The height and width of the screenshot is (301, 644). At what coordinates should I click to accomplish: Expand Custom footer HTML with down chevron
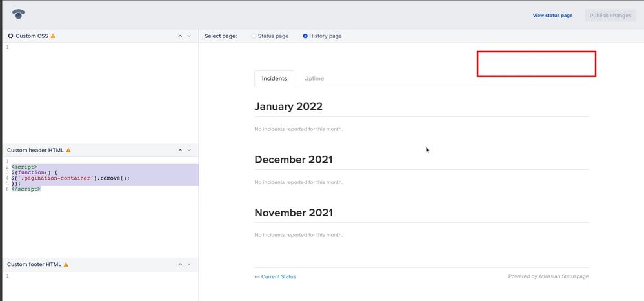click(189, 264)
